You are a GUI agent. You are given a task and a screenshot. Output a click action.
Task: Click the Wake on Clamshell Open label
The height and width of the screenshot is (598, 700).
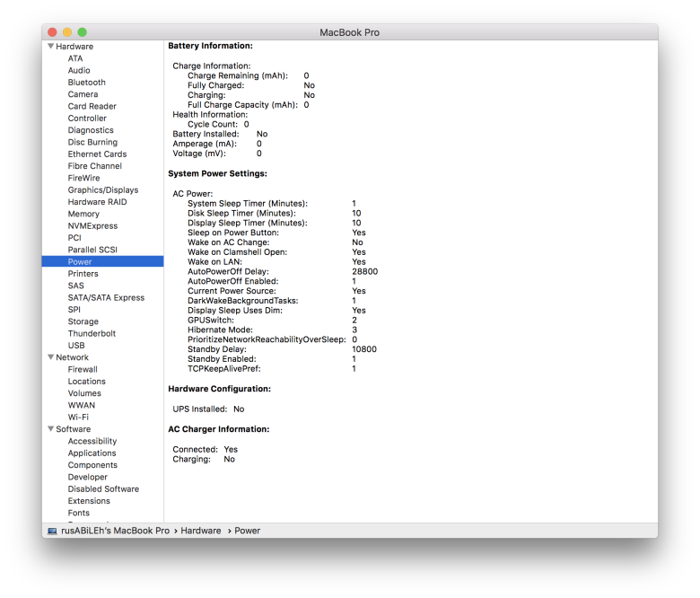(x=238, y=252)
